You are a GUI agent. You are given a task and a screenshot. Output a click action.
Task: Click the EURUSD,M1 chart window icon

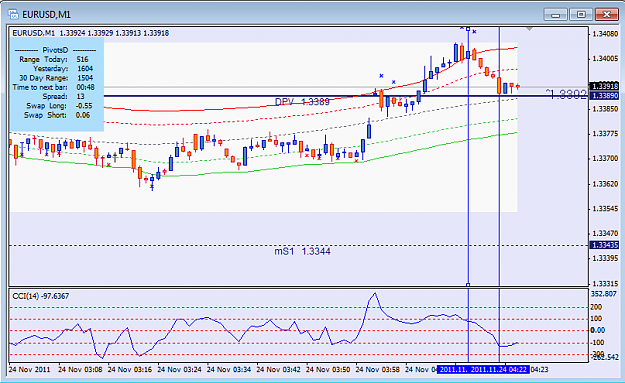tap(13, 15)
